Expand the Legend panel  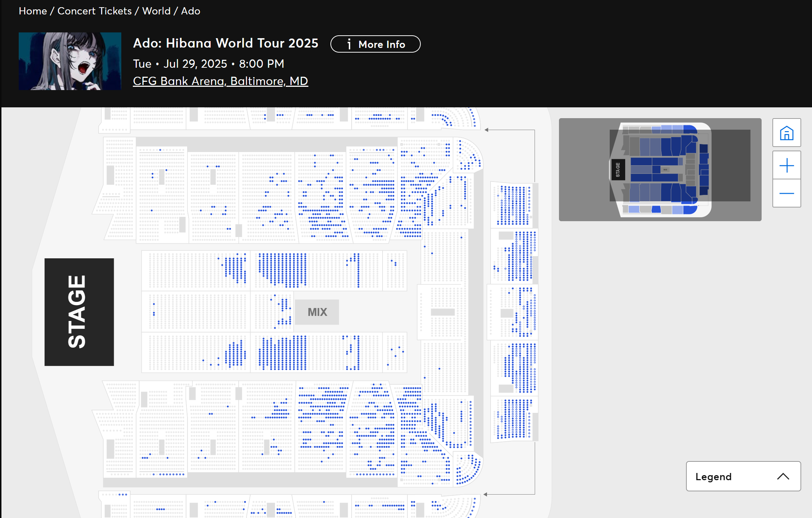pos(743,476)
